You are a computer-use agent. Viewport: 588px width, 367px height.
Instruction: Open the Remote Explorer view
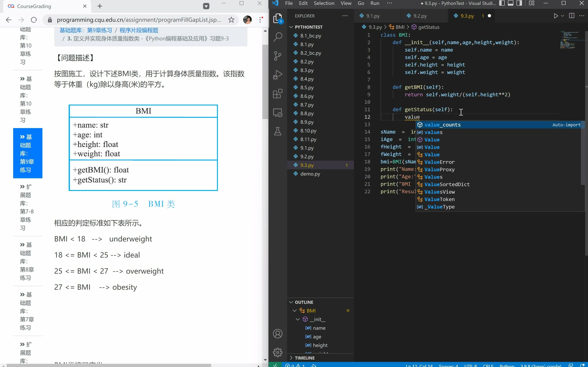point(278,113)
